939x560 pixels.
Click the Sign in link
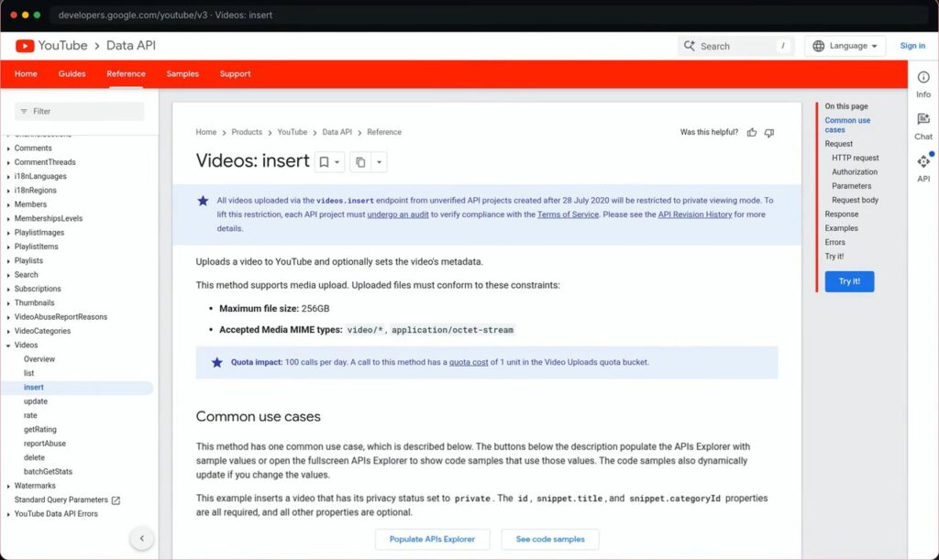tap(912, 46)
